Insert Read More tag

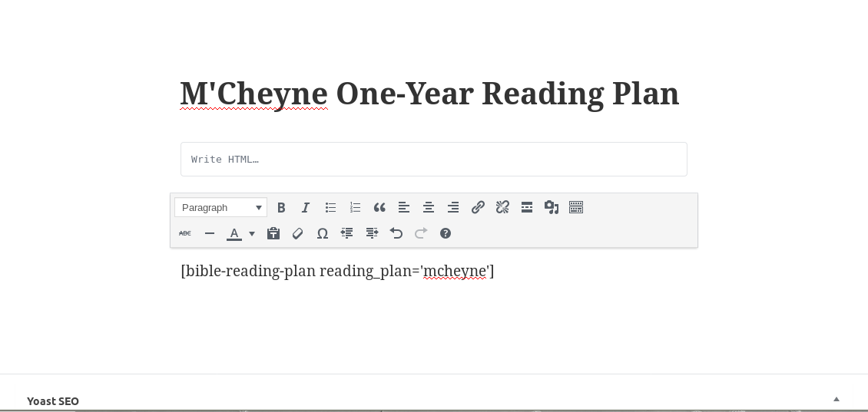pos(527,207)
